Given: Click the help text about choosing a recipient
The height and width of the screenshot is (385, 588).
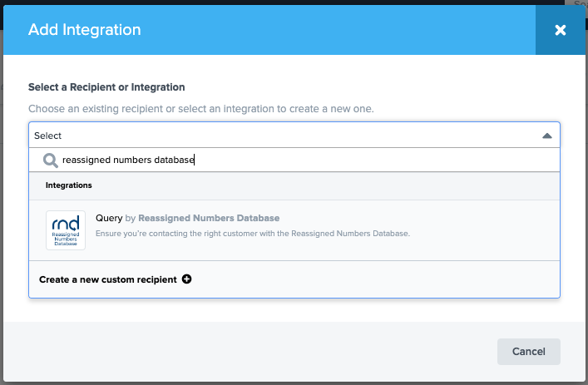Looking at the screenshot, I should [x=201, y=109].
